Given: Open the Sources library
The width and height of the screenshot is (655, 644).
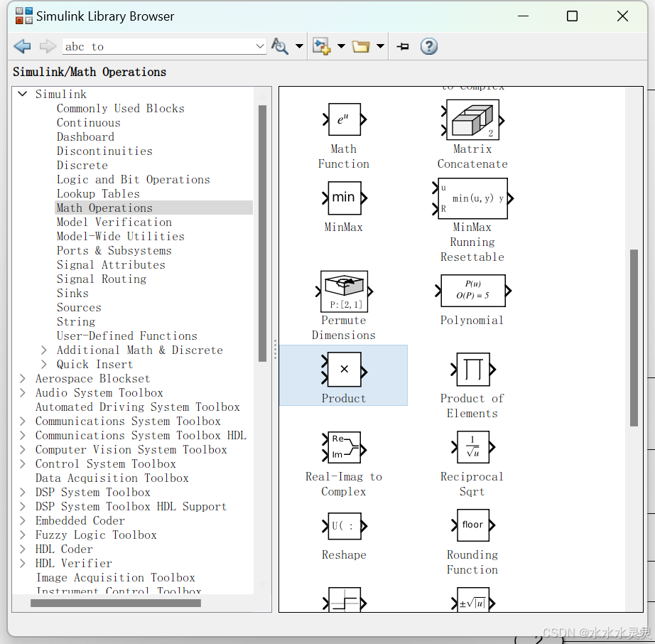Looking at the screenshot, I should (x=79, y=307).
